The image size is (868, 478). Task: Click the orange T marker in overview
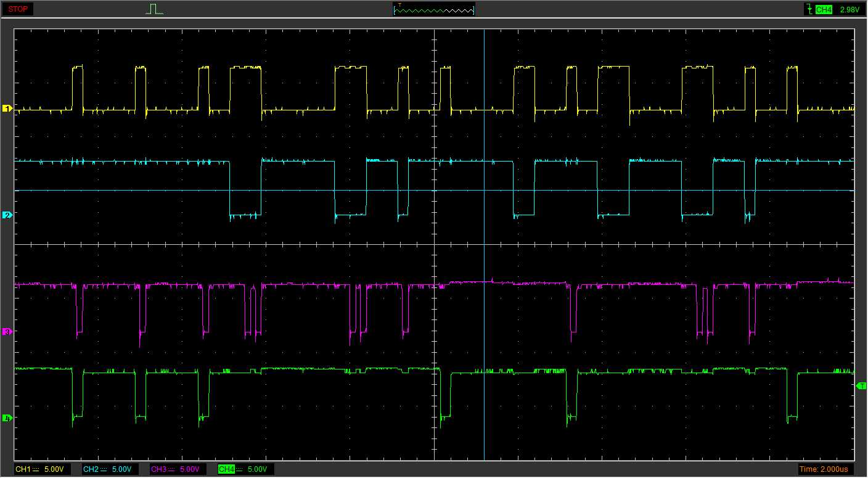[399, 6]
